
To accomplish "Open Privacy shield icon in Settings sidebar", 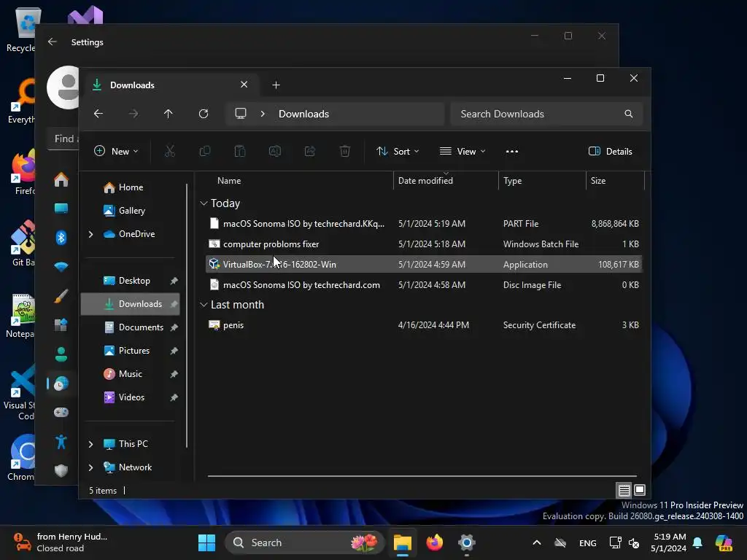I will pos(61,470).
